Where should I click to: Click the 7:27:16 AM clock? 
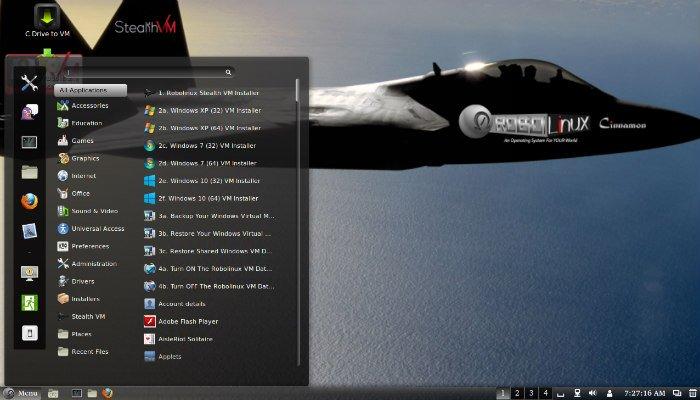pyautogui.click(x=645, y=393)
